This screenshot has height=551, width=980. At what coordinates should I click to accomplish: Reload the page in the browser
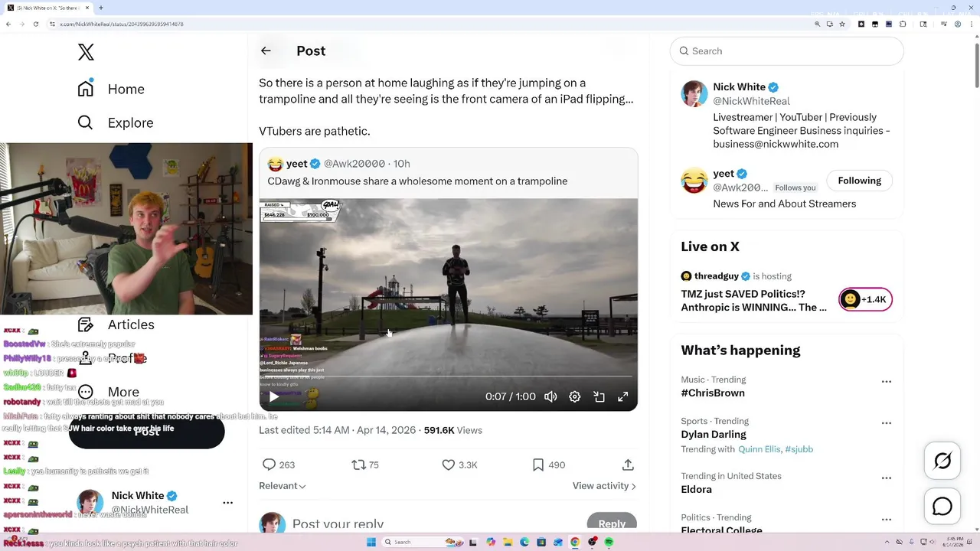coord(35,24)
